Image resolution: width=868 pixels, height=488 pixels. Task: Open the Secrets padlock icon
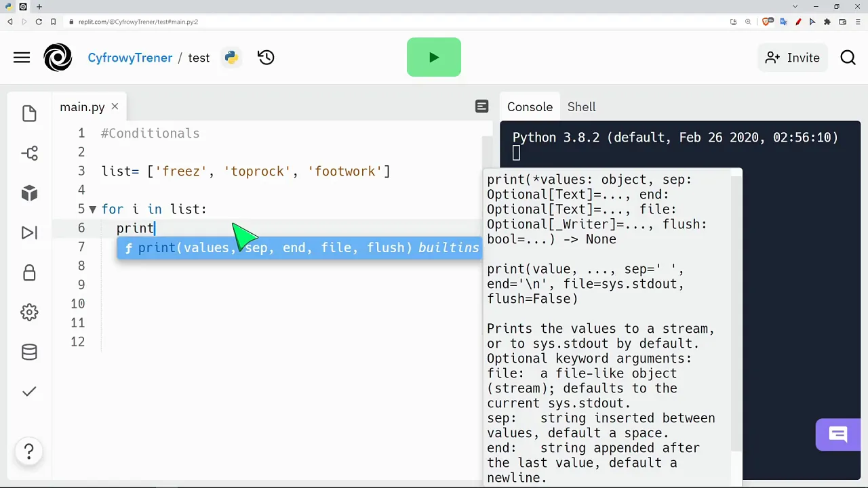click(29, 272)
